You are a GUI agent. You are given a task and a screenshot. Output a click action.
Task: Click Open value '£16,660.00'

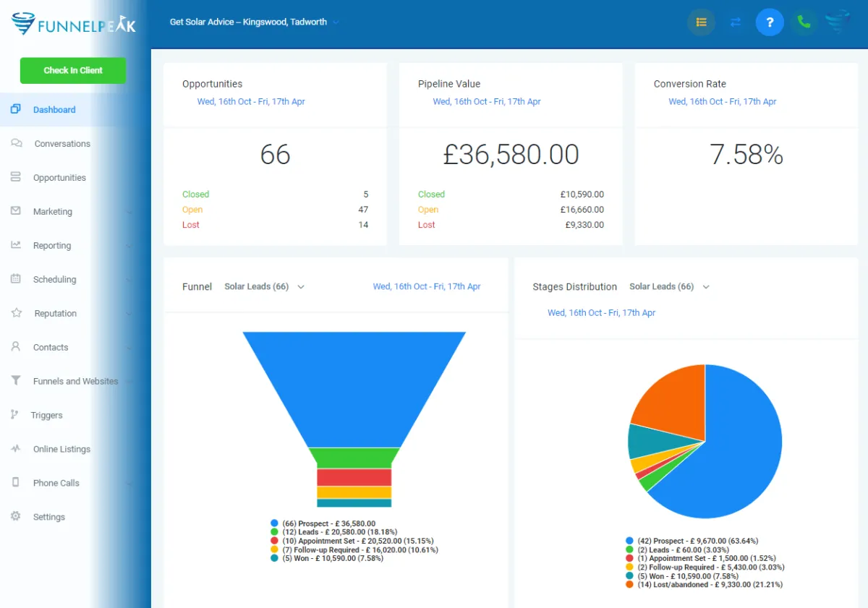click(582, 210)
